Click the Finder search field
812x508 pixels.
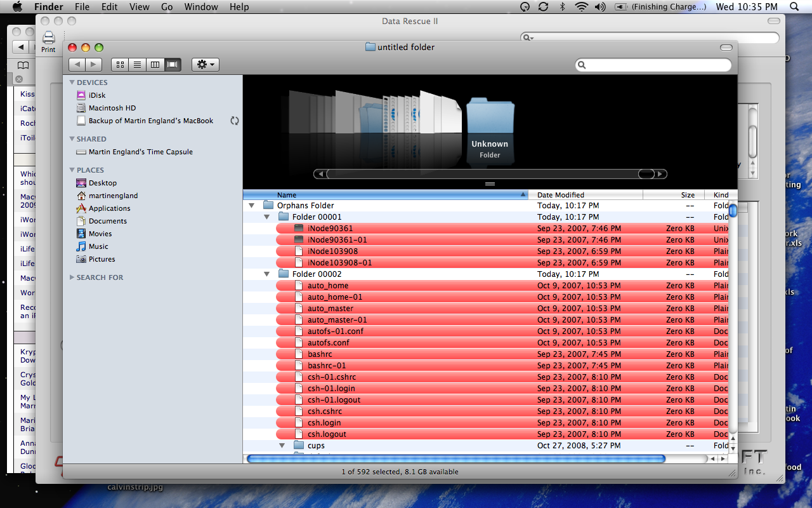pyautogui.click(x=653, y=65)
